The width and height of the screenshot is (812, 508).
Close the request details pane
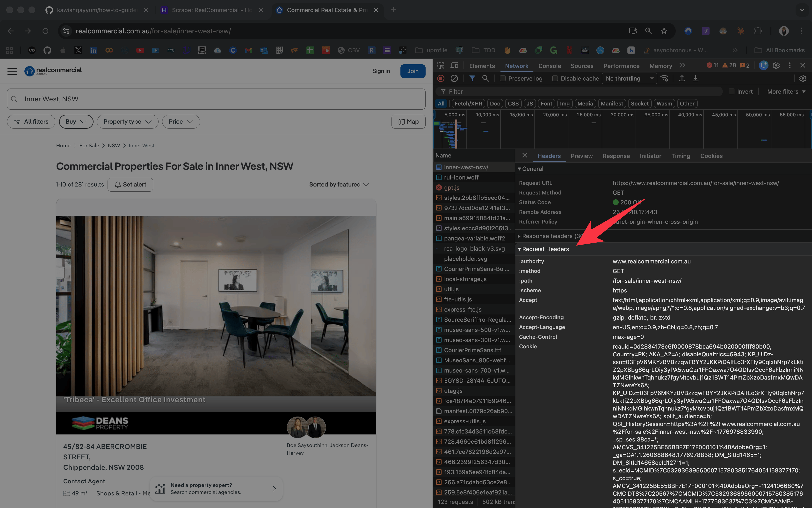[x=525, y=156]
